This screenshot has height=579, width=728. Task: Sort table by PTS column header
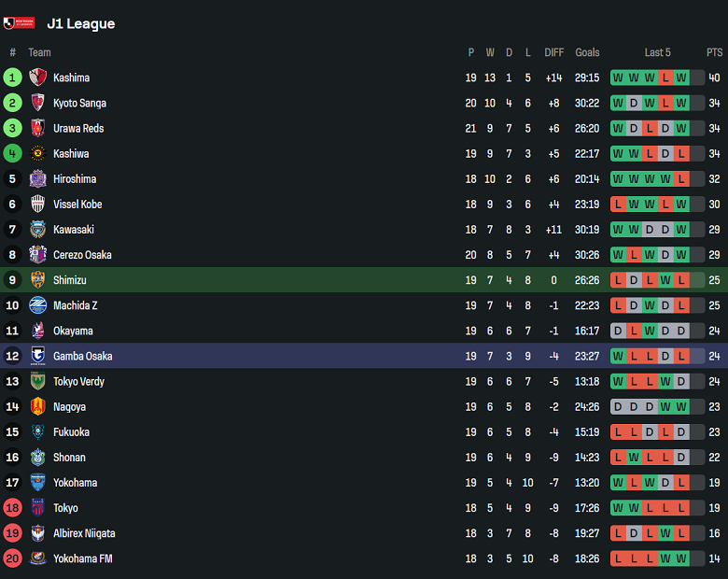(715, 52)
